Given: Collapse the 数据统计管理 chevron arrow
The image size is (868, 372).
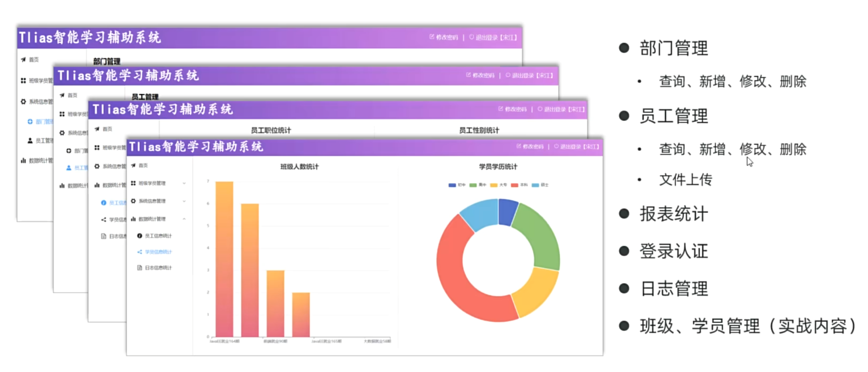Looking at the screenshot, I should (184, 219).
